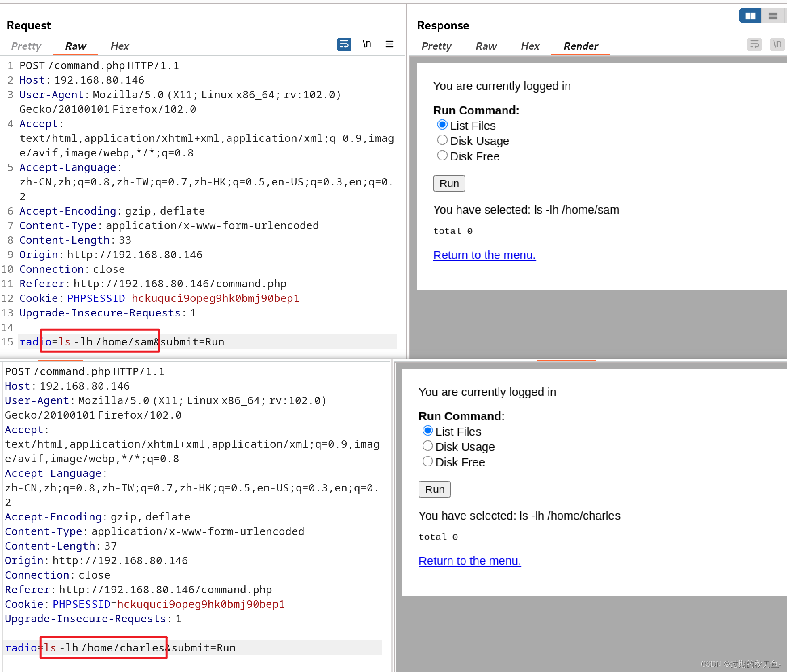Select the Render tab in Response
The width and height of the screenshot is (787, 672).
pyautogui.click(x=581, y=46)
